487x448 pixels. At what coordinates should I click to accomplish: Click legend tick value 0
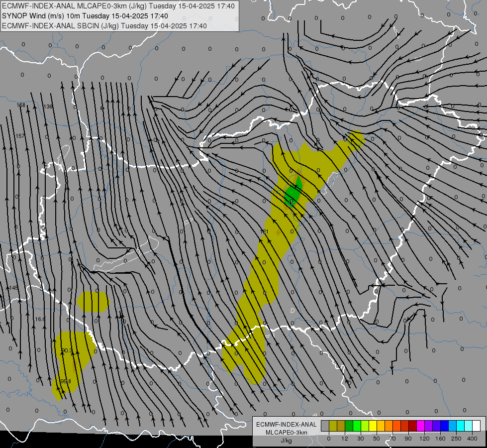click(x=329, y=439)
